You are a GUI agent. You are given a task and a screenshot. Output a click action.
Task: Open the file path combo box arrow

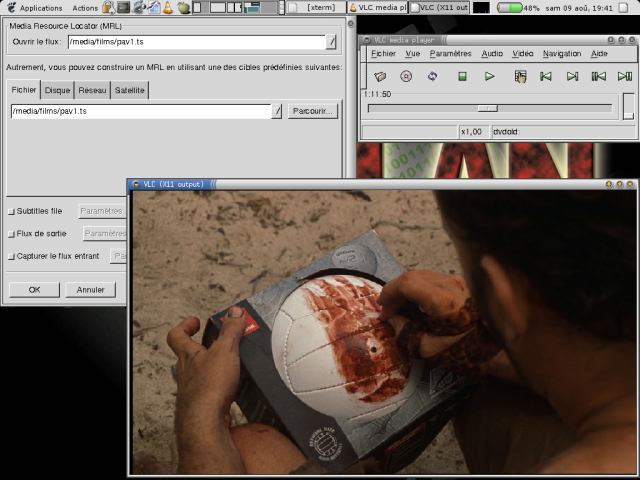click(277, 111)
